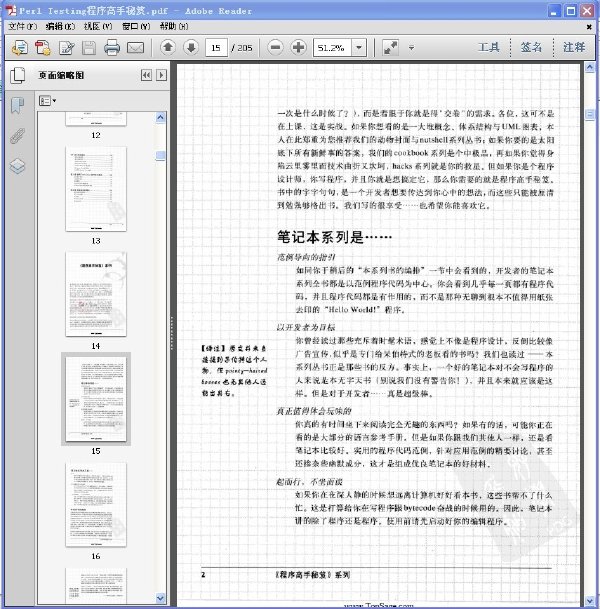Click the 《程序高手秘笈》系列 footer text
The width and height of the screenshot is (600, 609).
pyautogui.click(x=313, y=575)
